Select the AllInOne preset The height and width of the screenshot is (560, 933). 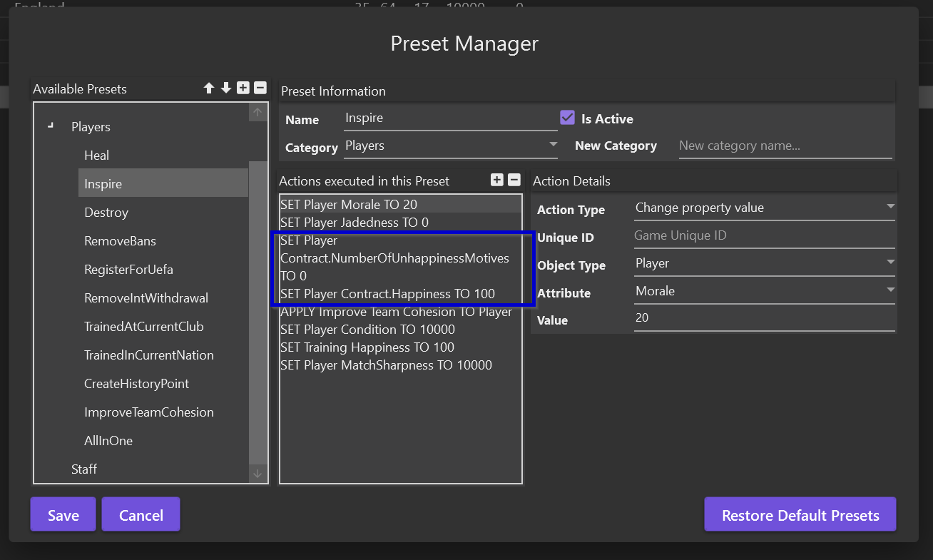point(108,441)
